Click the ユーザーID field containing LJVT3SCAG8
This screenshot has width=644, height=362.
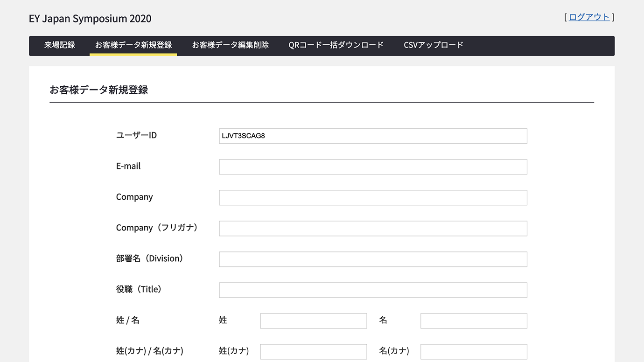[373, 136]
